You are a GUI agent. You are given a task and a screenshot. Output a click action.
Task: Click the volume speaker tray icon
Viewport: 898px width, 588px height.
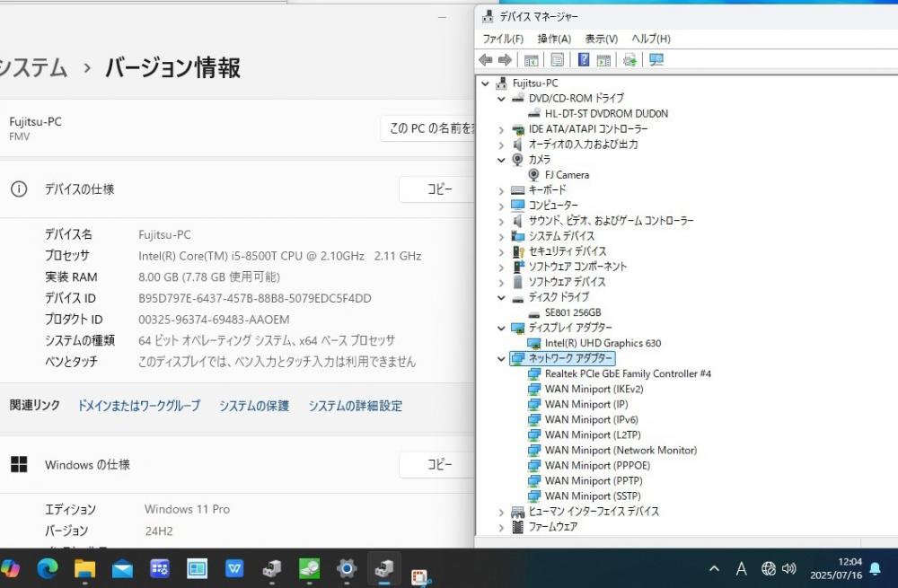[789, 568]
